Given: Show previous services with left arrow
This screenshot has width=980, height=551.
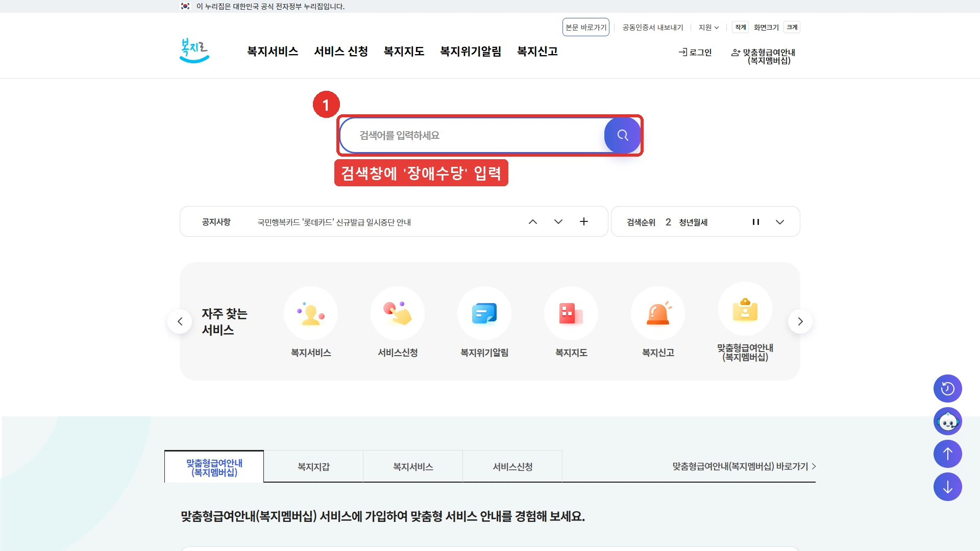Looking at the screenshot, I should (180, 321).
